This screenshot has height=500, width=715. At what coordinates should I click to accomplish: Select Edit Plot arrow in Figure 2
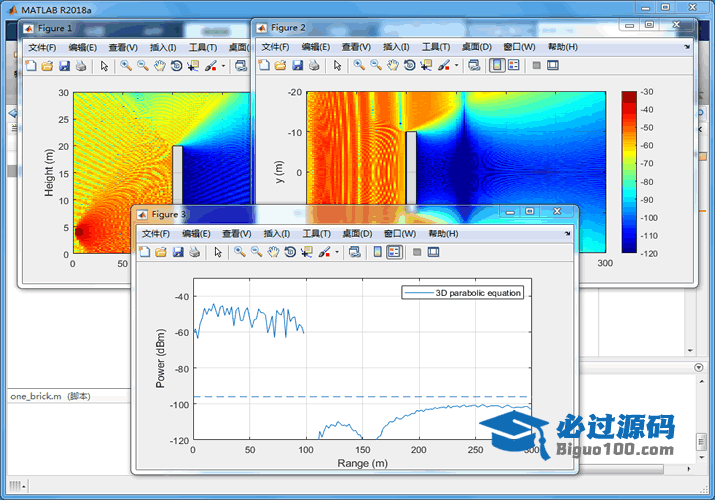point(337,65)
